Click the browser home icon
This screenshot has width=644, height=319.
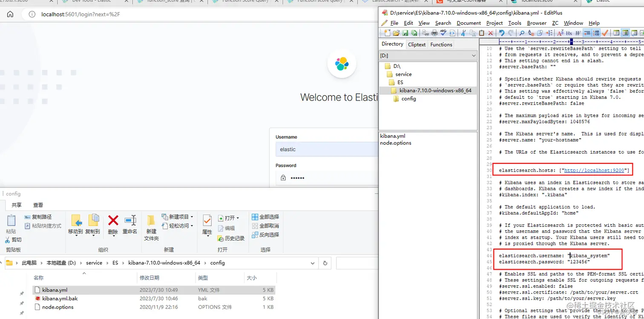click(10, 14)
